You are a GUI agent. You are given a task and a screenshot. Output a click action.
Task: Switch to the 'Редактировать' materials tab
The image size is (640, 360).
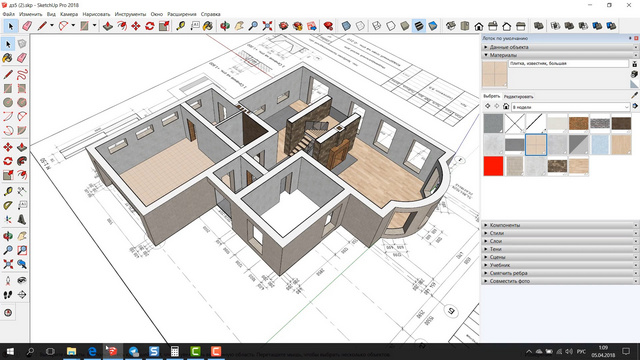coord(518,97)
